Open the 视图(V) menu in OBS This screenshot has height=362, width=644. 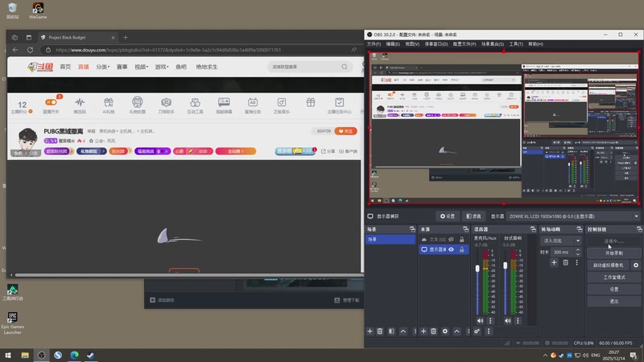412,44
